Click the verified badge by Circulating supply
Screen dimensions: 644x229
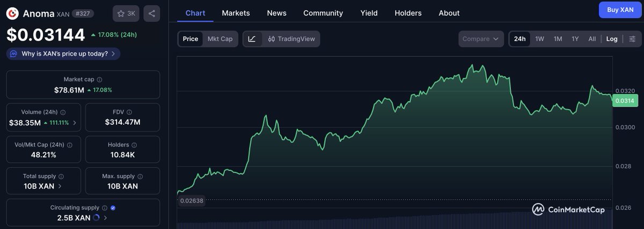point(113,207)
